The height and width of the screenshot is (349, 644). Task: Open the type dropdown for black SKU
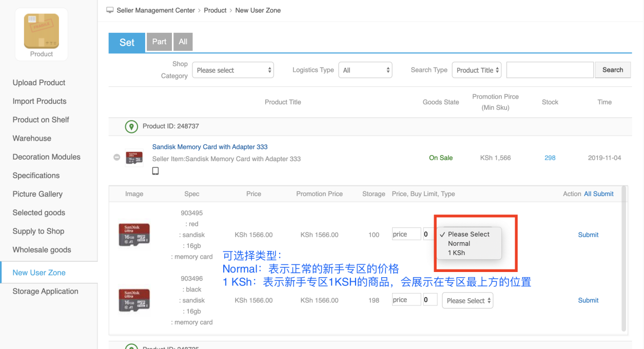[x=467, y=301]
